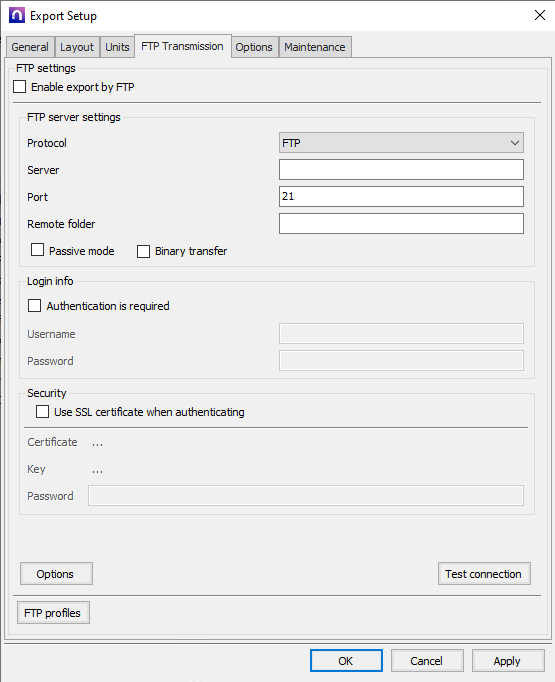
Task: Open FTP profiles
Action: point(53,613)
